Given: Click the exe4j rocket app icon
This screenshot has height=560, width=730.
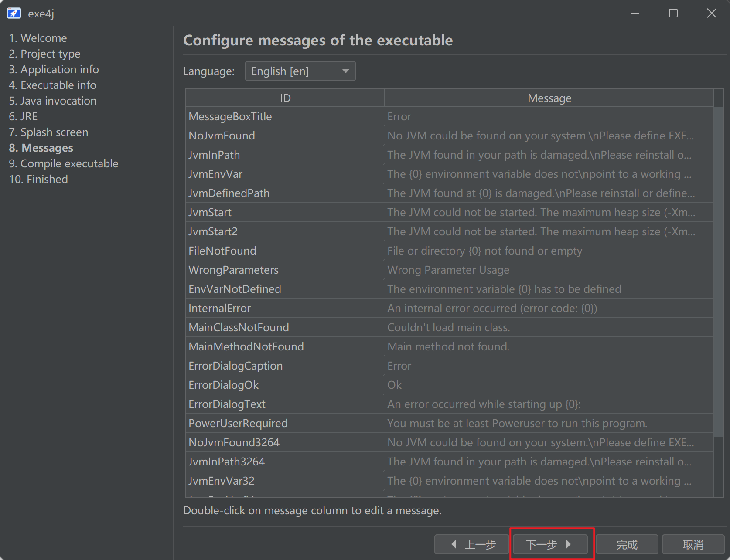Looking at the screenshot, I should point(14,14).
